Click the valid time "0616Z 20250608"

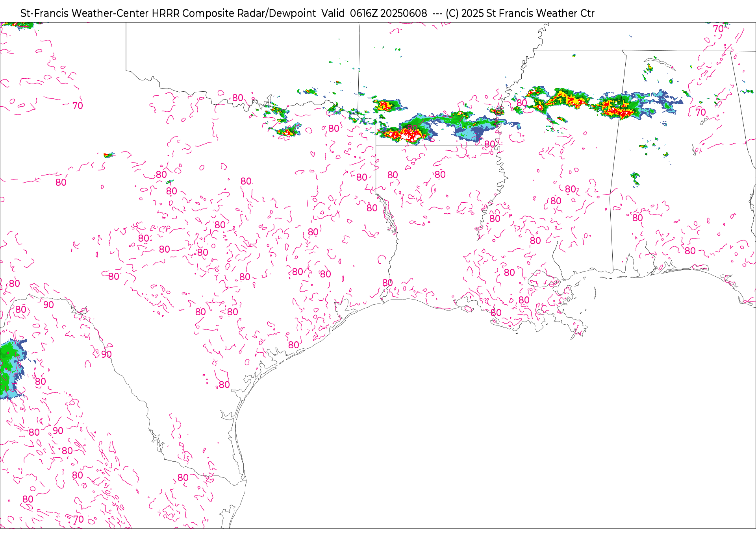[388, 13]
